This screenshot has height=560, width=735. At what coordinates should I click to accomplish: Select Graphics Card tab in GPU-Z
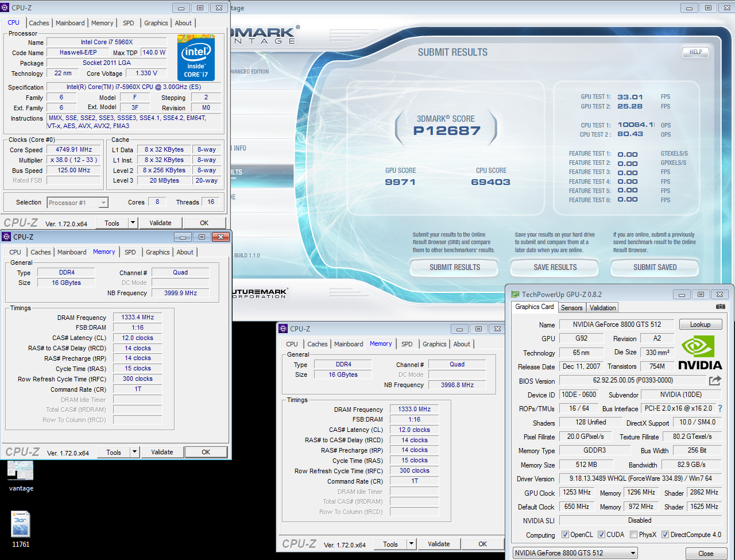[535, 307]
